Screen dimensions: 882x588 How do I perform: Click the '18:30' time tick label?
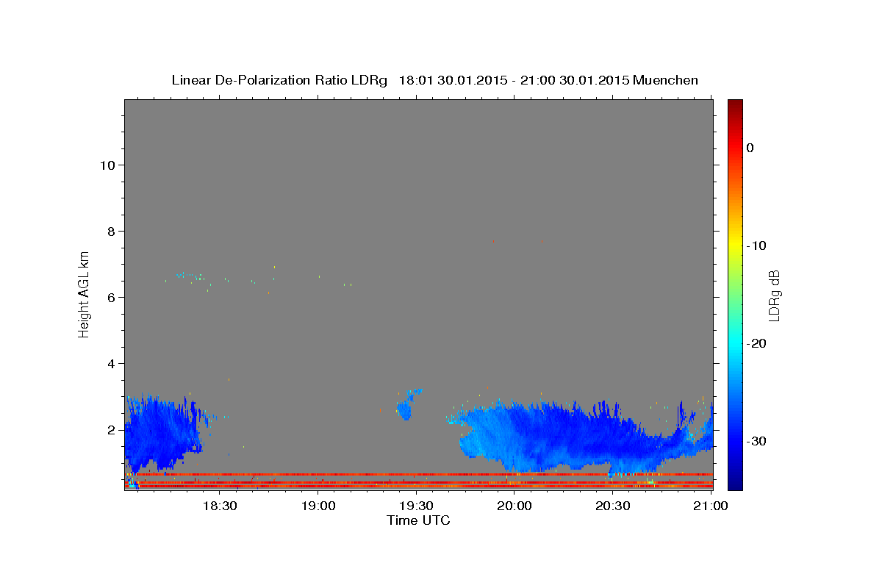[x=219, y=506]
